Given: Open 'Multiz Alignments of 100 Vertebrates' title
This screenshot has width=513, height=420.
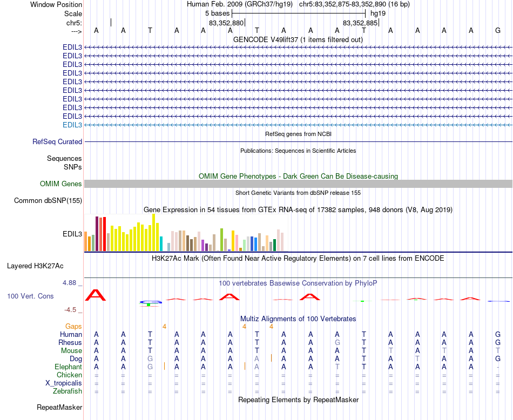Looking at the screenshot, I should tap(298, 319).
